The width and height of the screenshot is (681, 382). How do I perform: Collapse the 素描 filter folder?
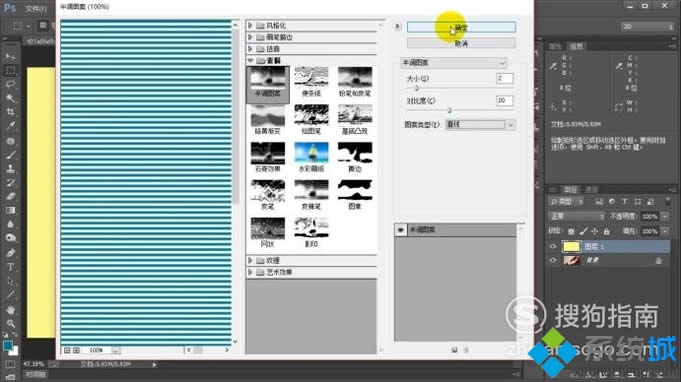coord(251,60)
